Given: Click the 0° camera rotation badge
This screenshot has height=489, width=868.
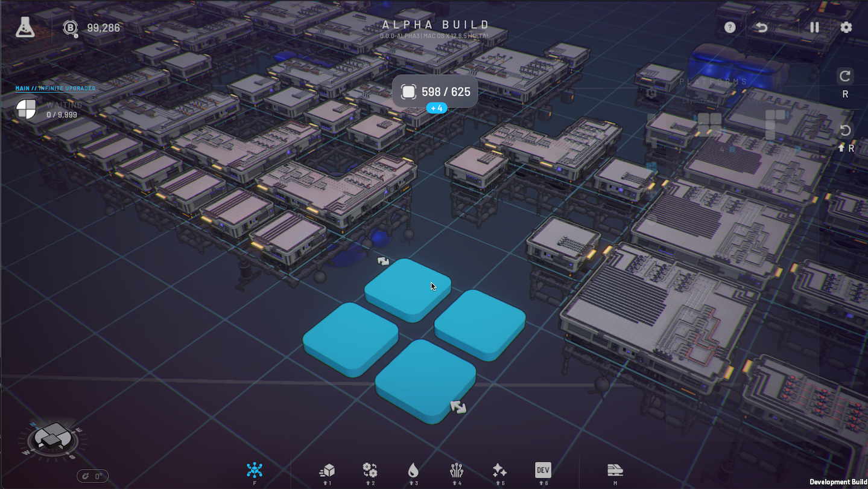Looking at the screenshot, I should click(93, 476).
